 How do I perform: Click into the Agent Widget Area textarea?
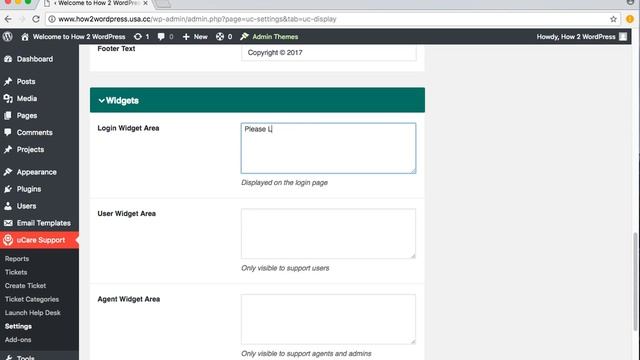(328, 319)
